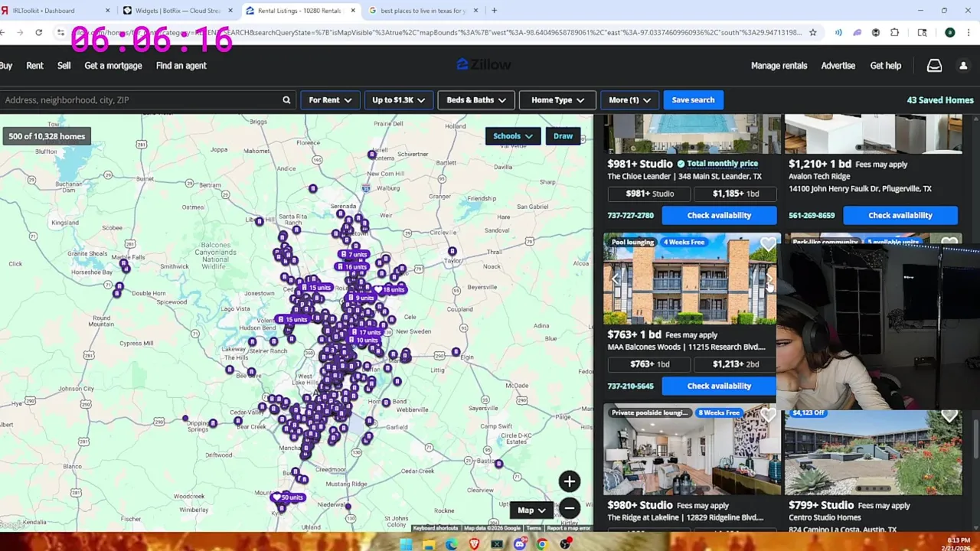Open a new browser tab
Image resolution: width=980 pixels, height=551 pixels.
[x=494, y=11]
